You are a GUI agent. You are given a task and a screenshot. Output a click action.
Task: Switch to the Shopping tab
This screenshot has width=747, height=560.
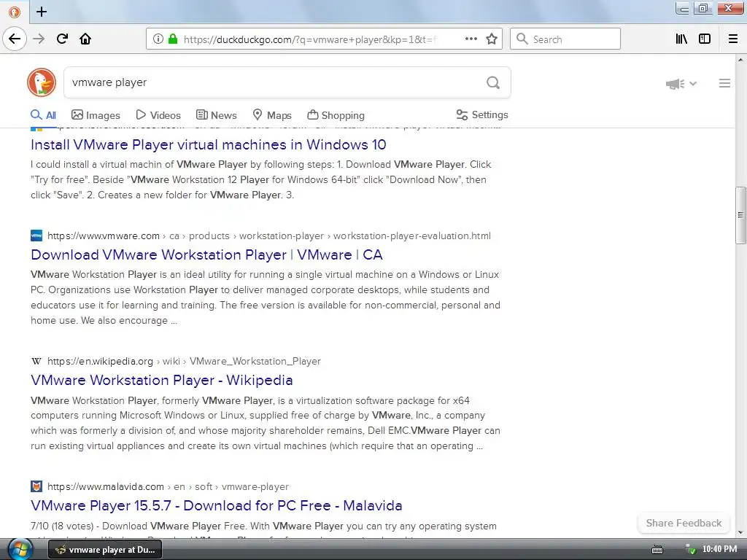336,114
